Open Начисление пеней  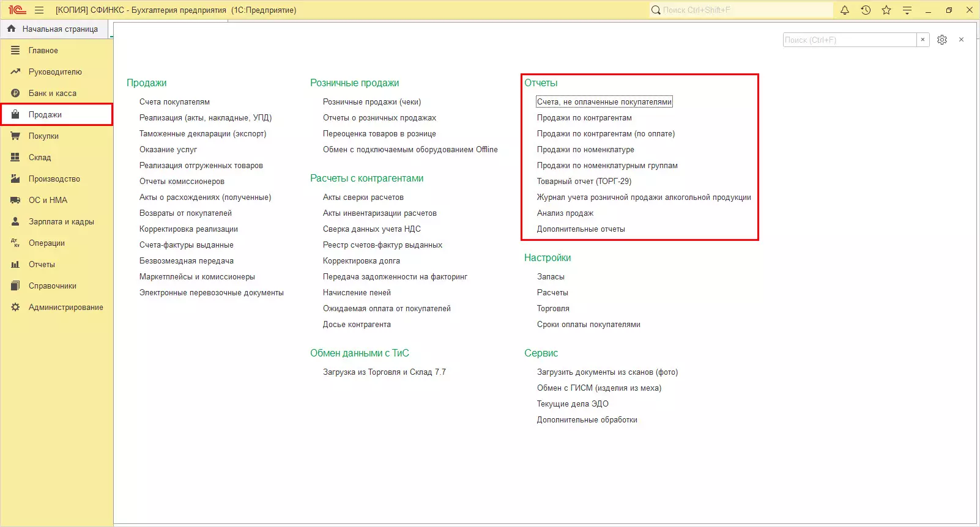coord(357,292)
